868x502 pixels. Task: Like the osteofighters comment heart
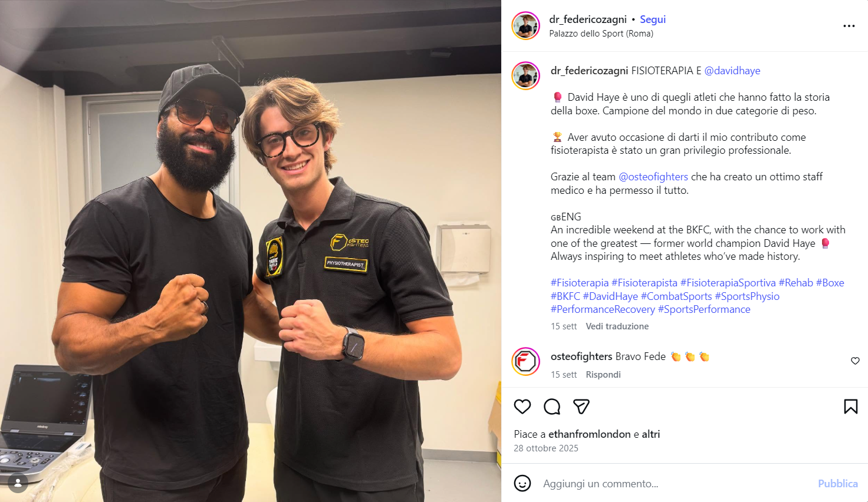pyautogui.click(x=855, y=361)
